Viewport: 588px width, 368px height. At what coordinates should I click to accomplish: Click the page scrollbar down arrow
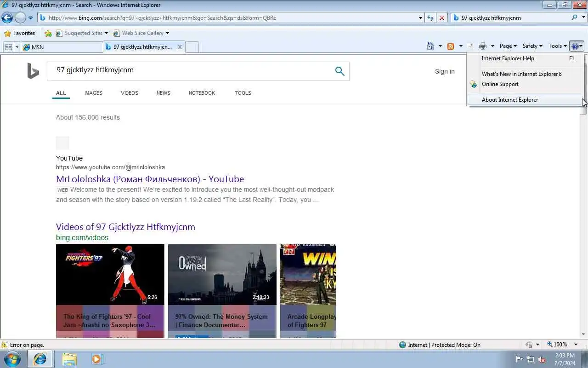click(x=583, y=334)
